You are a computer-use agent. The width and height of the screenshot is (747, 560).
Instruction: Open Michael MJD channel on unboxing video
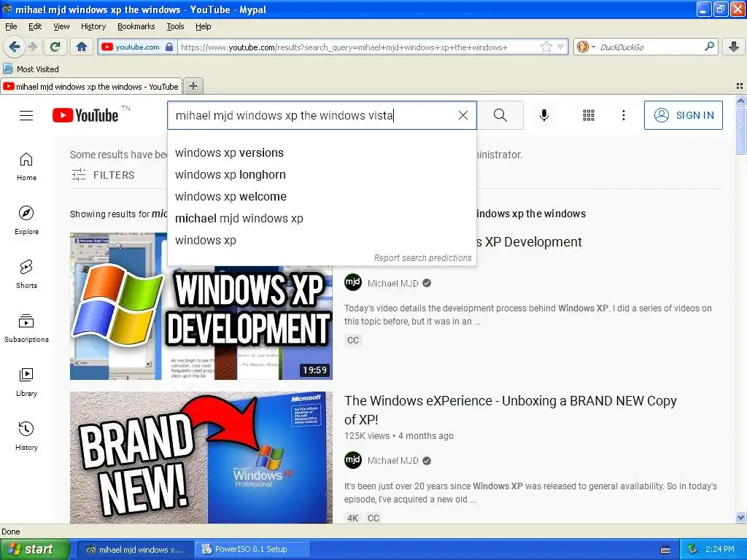click(392, 461)
